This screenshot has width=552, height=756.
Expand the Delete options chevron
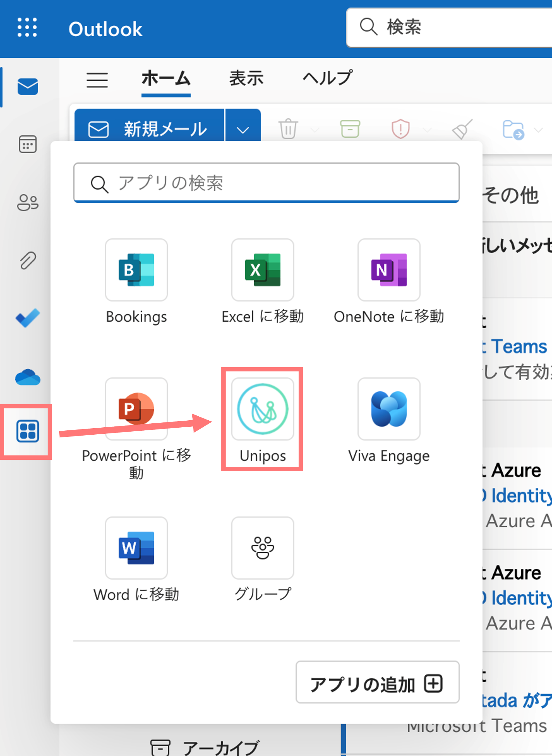pos(315,130)
